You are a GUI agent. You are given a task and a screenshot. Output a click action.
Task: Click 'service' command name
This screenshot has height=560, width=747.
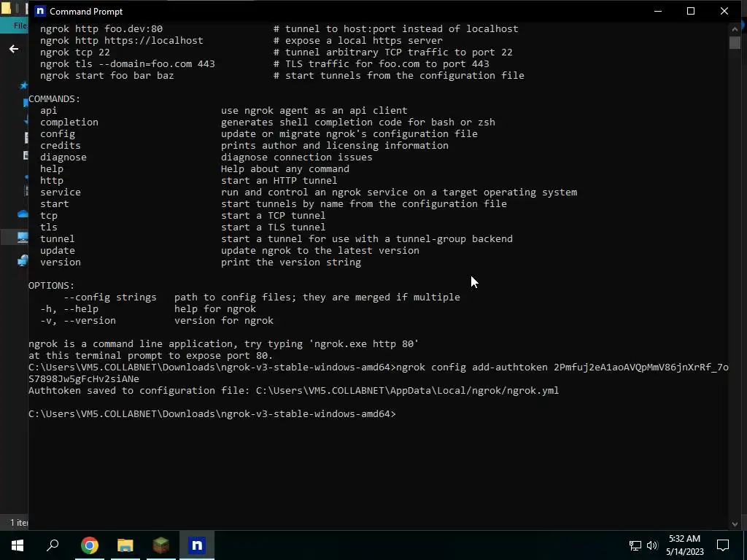click(61, 192)
